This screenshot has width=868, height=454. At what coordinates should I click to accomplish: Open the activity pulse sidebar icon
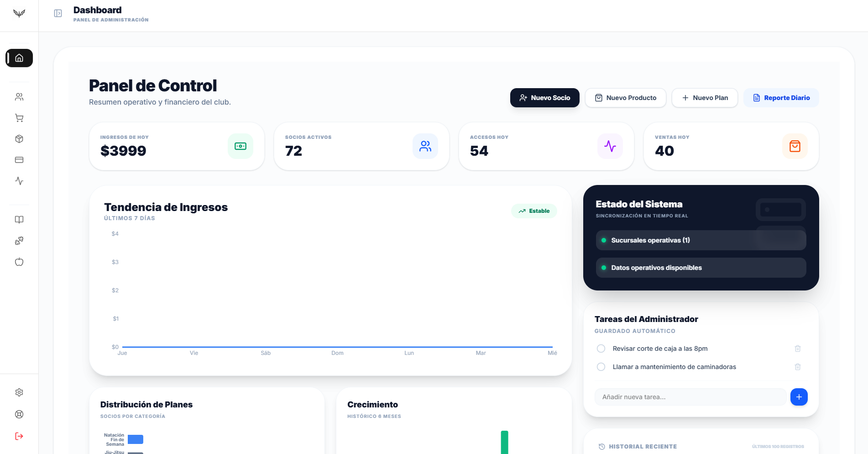pyautogui.click(x=19, y=181)
